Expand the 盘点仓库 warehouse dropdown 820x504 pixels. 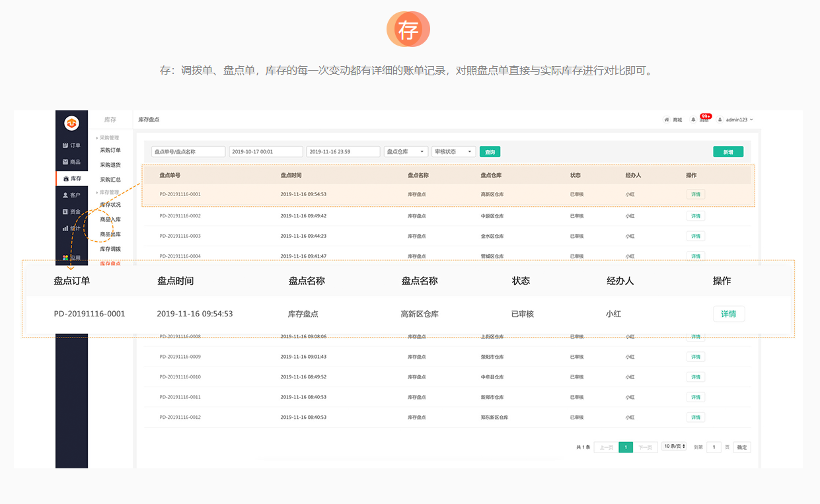pos(406,152)
